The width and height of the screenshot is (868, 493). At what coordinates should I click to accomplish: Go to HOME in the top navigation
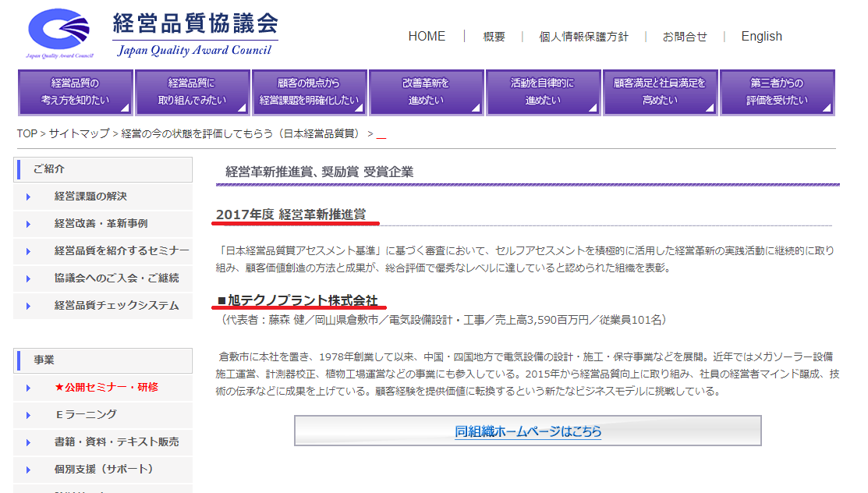[427, 37]
